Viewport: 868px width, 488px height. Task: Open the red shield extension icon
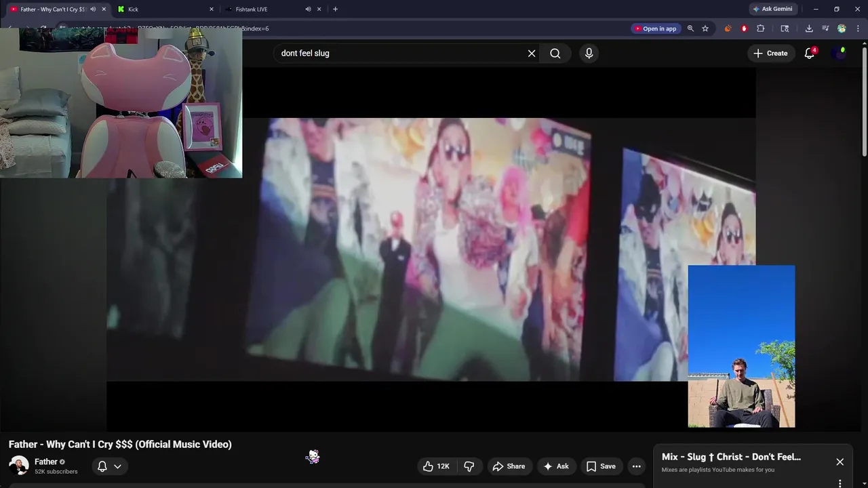(744, 28)
